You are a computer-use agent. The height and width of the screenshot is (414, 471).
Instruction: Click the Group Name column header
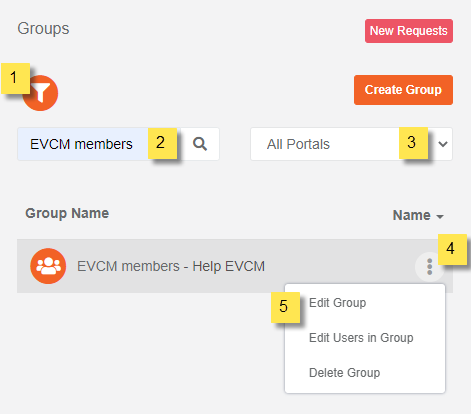[x=67, y=213]
